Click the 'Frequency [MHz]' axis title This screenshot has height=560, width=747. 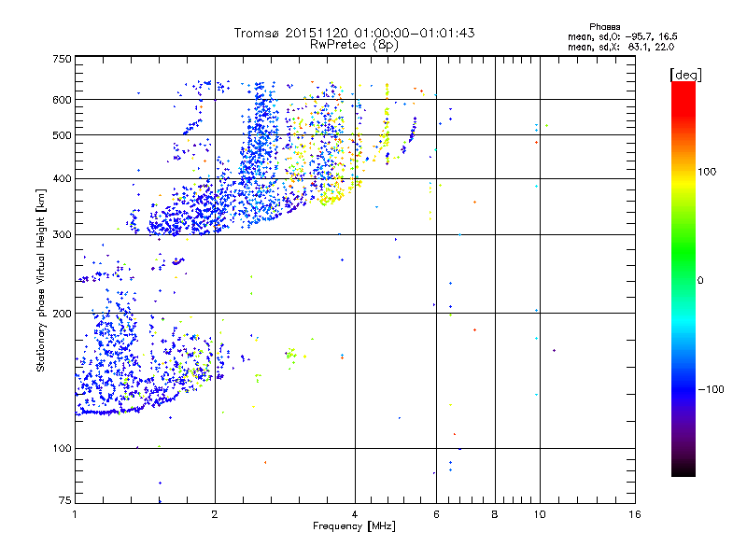pos(354,526)
